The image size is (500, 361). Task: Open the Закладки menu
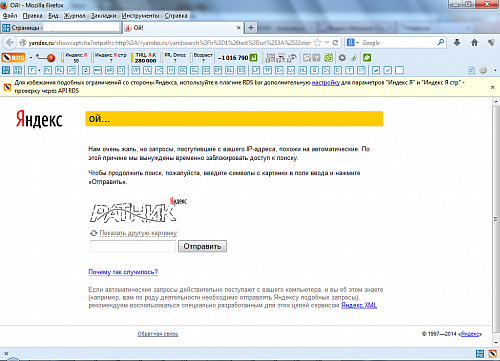click(x=104, y=16)
